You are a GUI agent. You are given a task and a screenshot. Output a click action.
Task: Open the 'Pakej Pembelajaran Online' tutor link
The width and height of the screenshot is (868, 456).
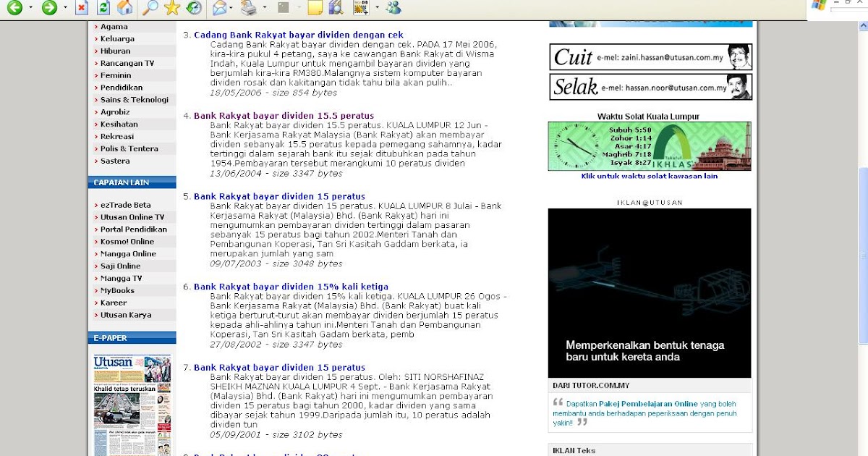coord(648,404)
